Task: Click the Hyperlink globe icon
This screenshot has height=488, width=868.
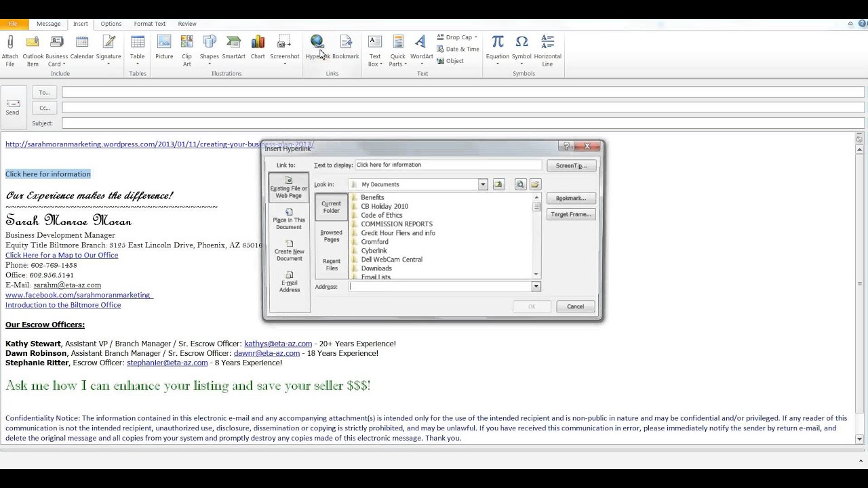Action: [317, 42]
